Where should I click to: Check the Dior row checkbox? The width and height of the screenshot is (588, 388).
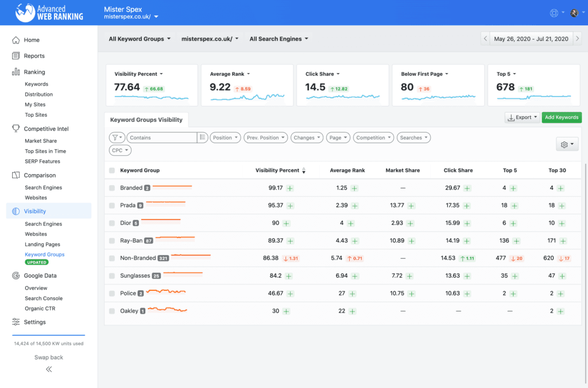pos(112,223)
